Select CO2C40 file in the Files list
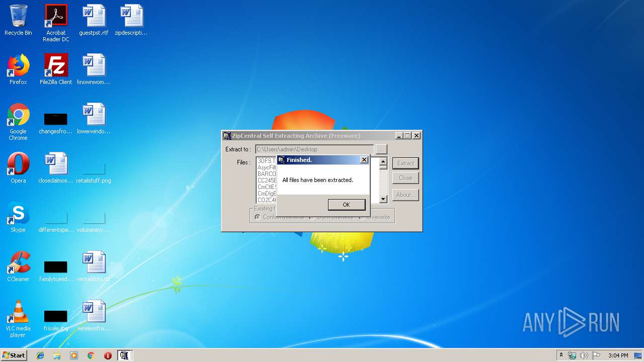Viewport: 644px width, 362px height. (267, 200)
